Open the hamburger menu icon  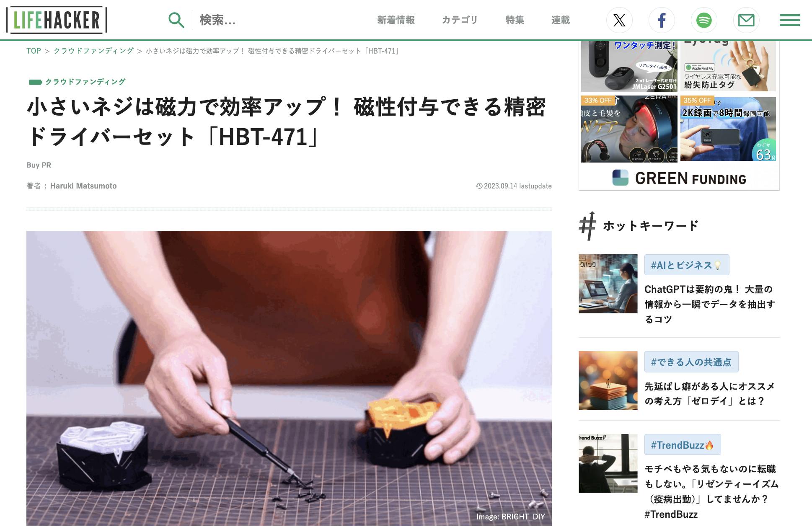pos(790,20)
